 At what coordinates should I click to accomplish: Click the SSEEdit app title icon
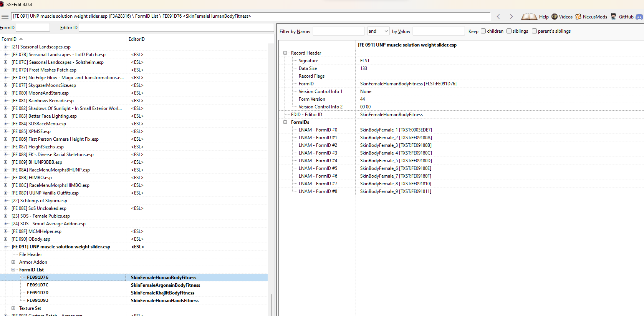(2, 4)
